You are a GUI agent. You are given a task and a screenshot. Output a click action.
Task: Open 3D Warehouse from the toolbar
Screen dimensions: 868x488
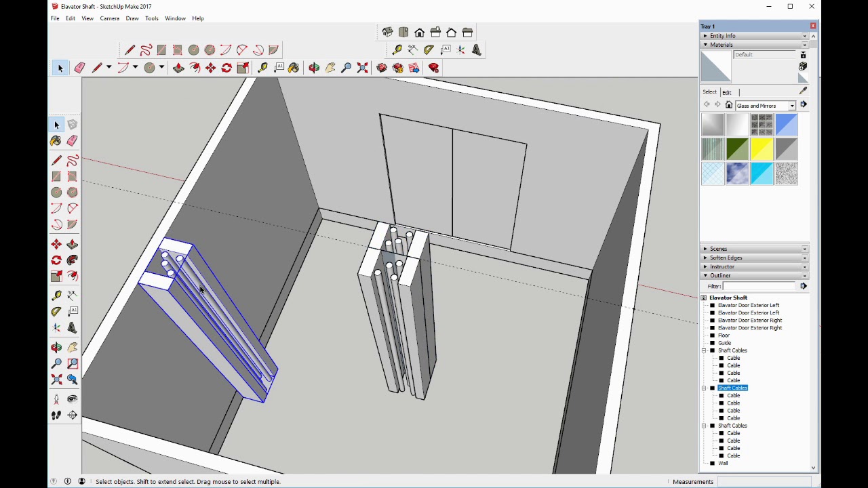coord(382,68)
